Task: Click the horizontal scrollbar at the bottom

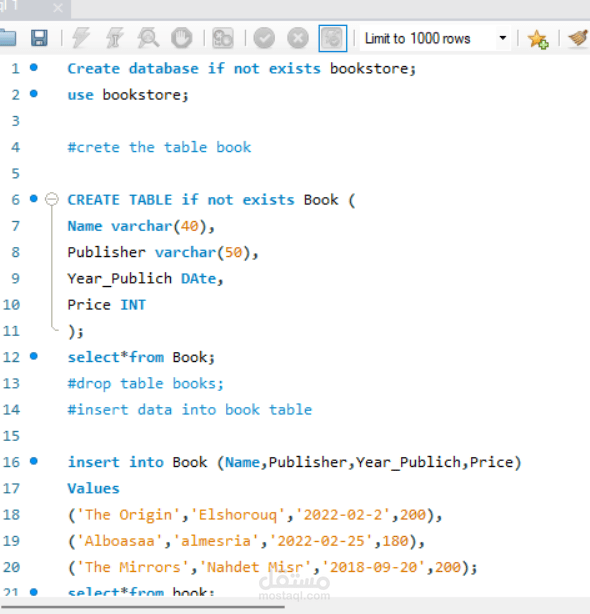Action: click(142, 607)
